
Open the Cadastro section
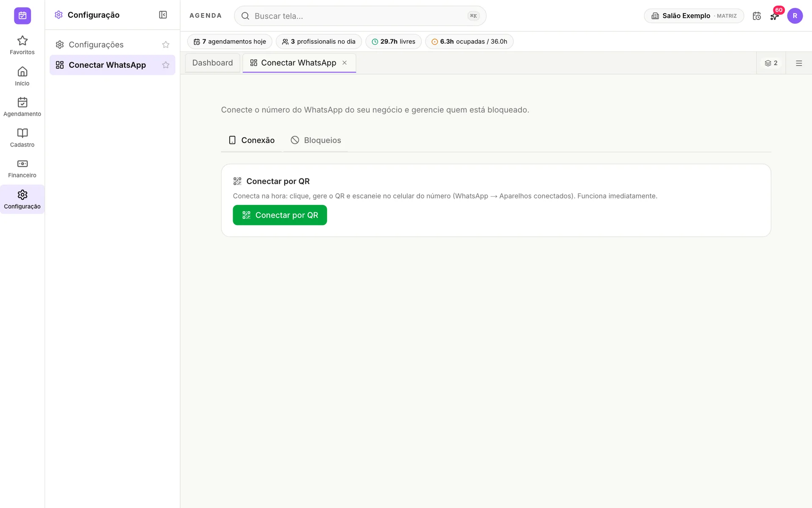click(22, 138)
